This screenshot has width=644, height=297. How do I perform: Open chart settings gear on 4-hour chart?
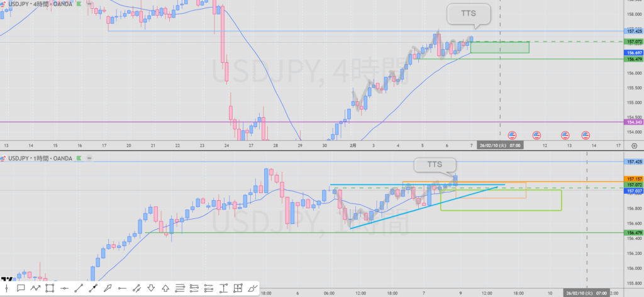click(x=634, y=145)
